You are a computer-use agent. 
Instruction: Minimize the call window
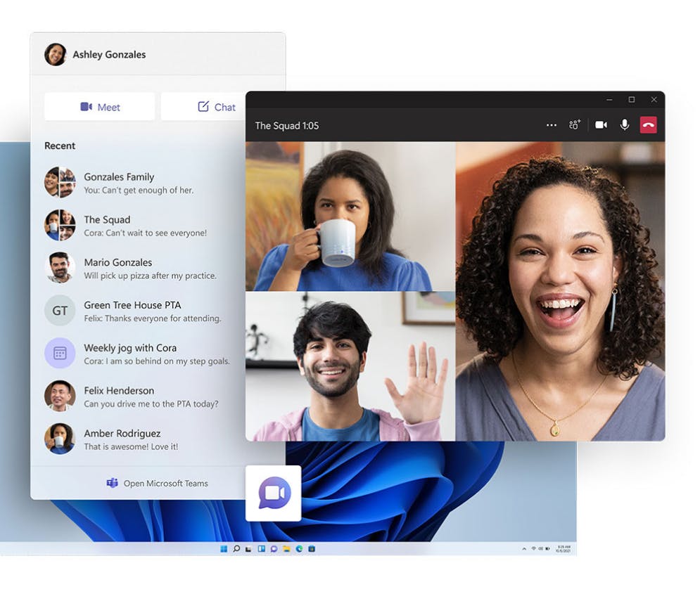click(609, 100)
